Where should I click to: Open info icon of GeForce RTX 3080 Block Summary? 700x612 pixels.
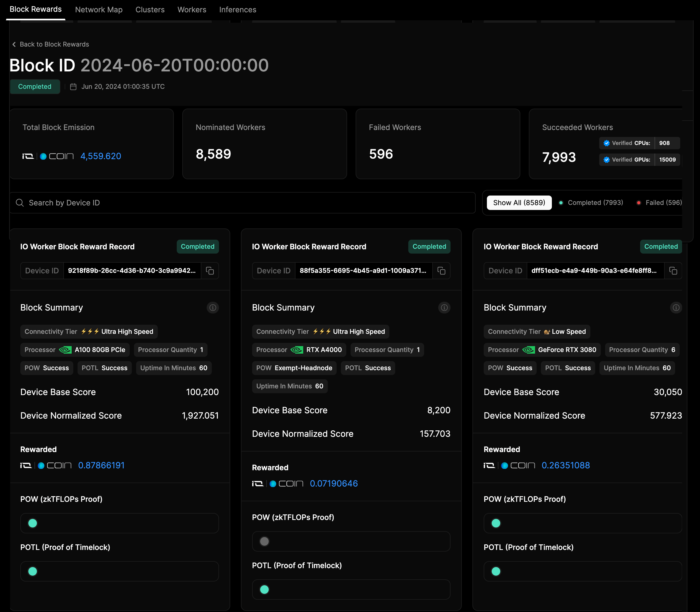click(x=676, y=308)
